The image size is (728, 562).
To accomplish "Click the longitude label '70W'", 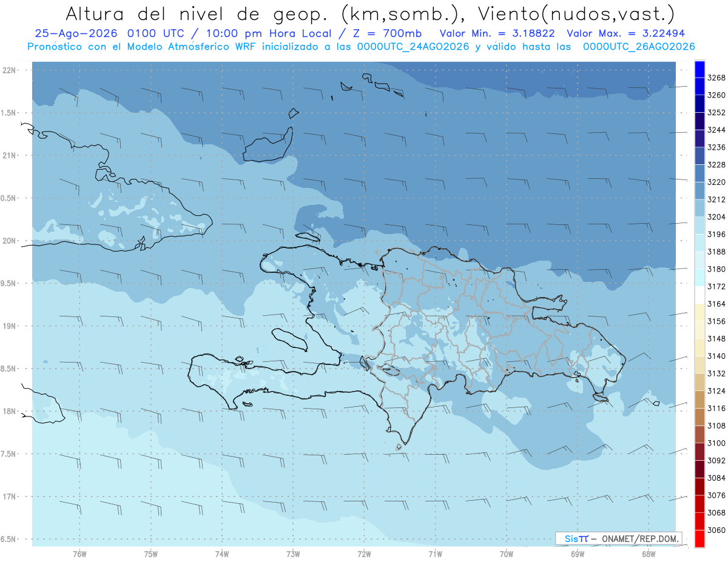I will [x=507, y=554].
